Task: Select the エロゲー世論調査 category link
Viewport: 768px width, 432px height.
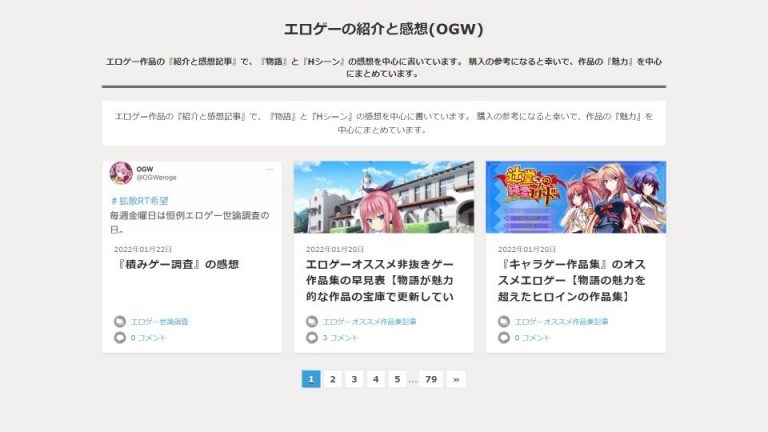Action: tap(159, 322)
